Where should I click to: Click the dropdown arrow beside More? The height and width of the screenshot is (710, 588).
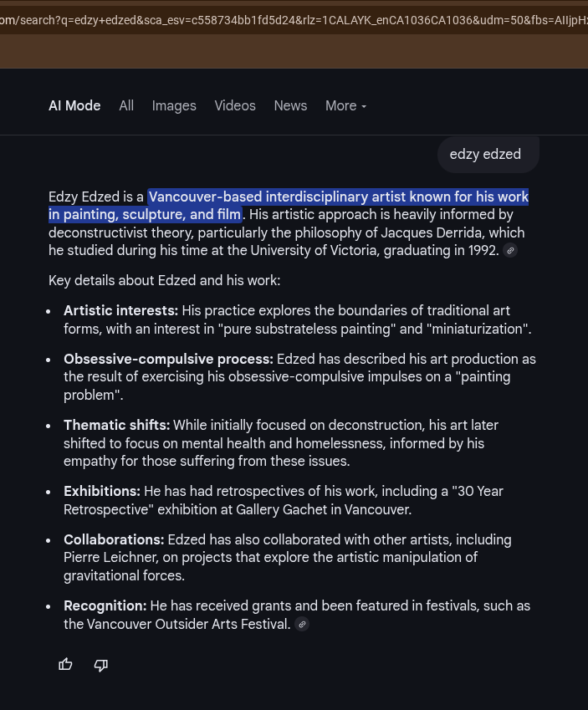tap(364, 106)
